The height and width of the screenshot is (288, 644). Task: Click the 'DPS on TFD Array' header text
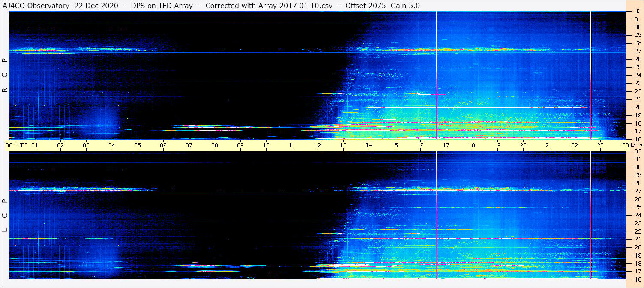click(162, 6)
